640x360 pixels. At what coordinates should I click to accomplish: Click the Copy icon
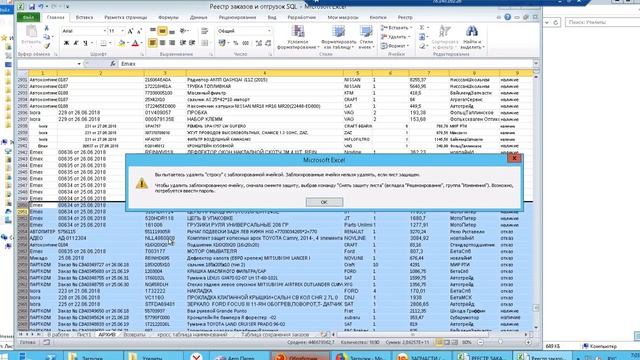coord(46,37)
